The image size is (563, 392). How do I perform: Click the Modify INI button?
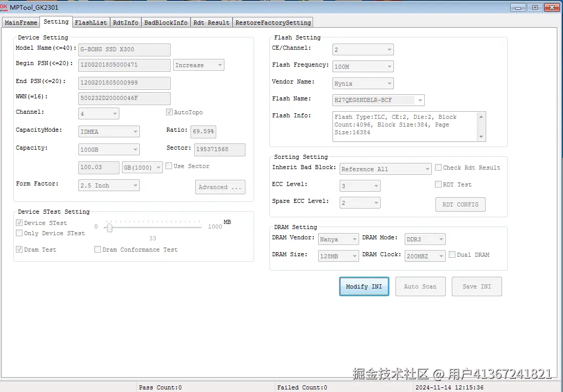[364, 286]
